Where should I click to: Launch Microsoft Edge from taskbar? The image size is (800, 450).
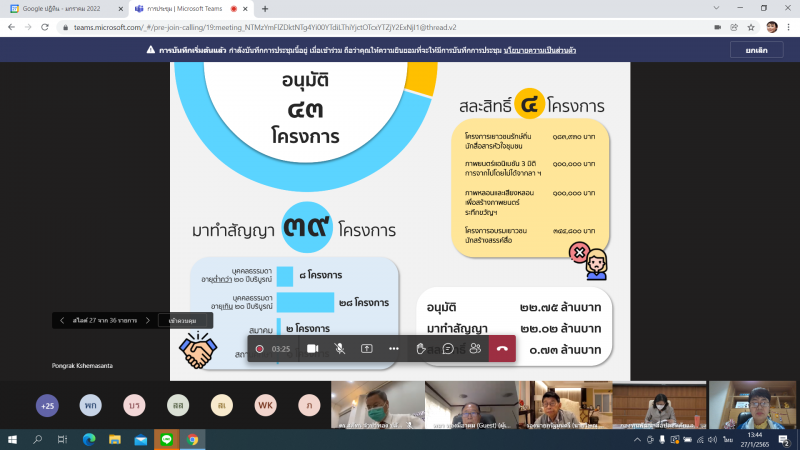click(89, 439)
